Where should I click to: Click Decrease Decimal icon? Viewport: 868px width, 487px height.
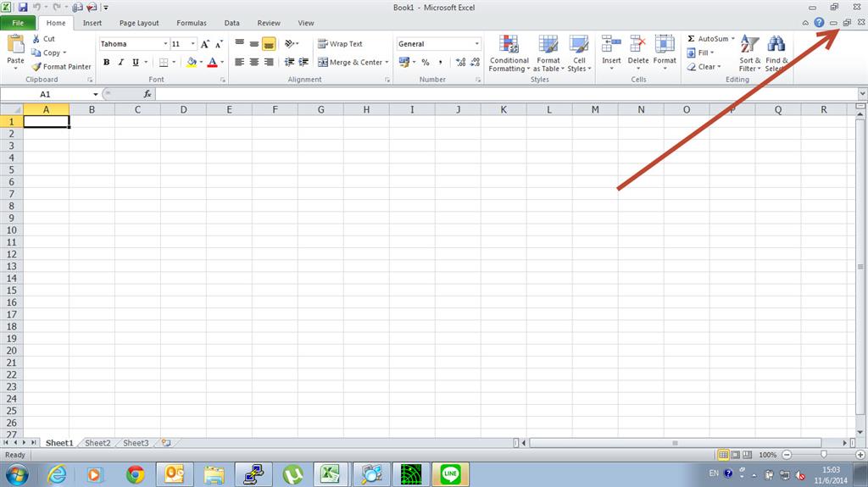(475, 62)
